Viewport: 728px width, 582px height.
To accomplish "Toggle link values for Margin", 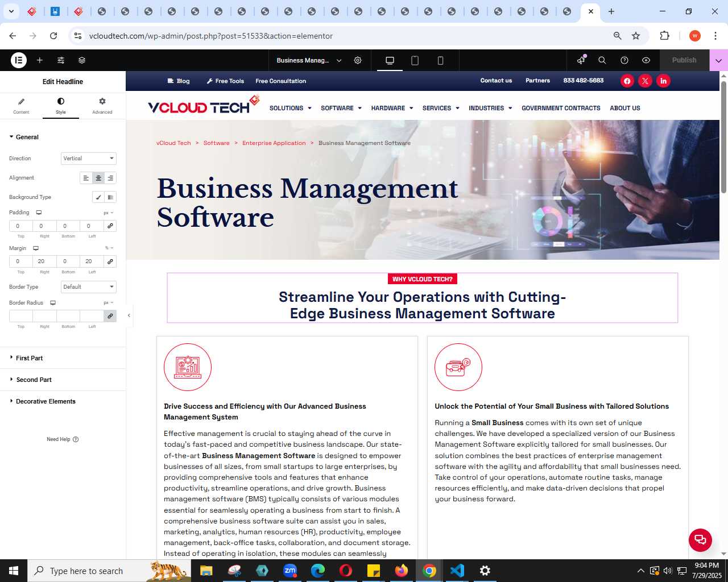I will (110, 261).
